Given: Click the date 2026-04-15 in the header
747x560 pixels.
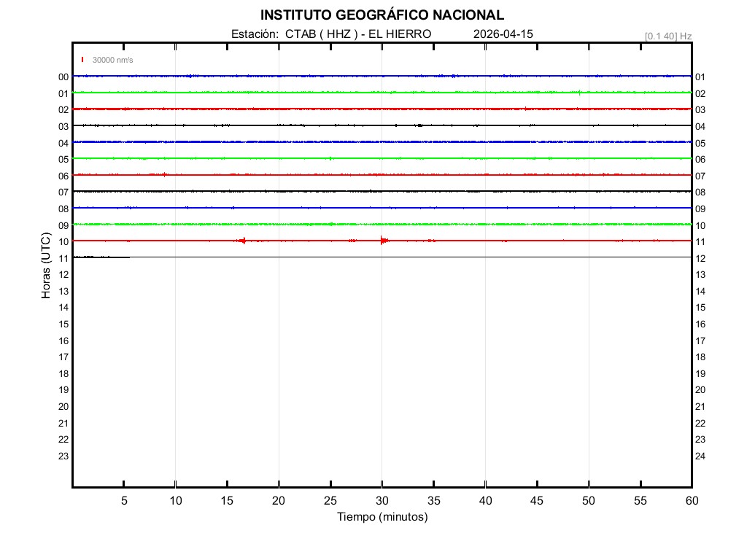Looking at the screenshot, I should point(503,34).
